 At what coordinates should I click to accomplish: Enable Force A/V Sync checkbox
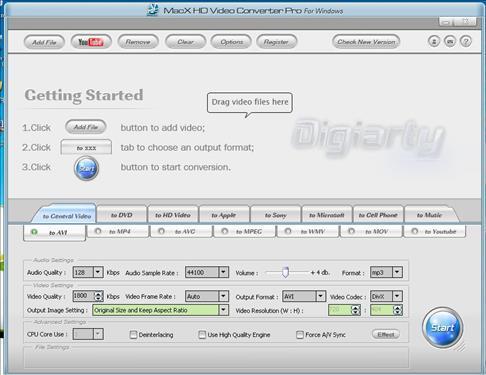point(300,334)
